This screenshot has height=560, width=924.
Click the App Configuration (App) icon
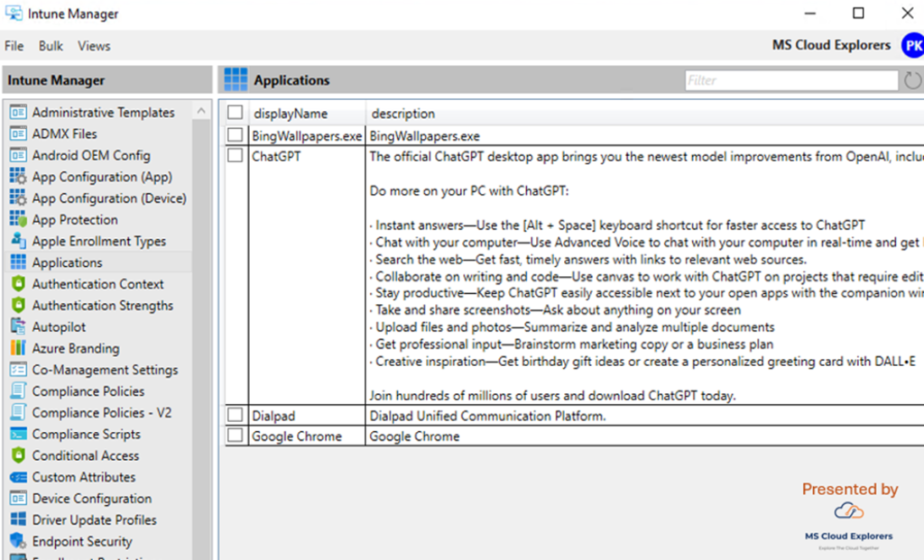pyautogui.click(x=18, y=177)
